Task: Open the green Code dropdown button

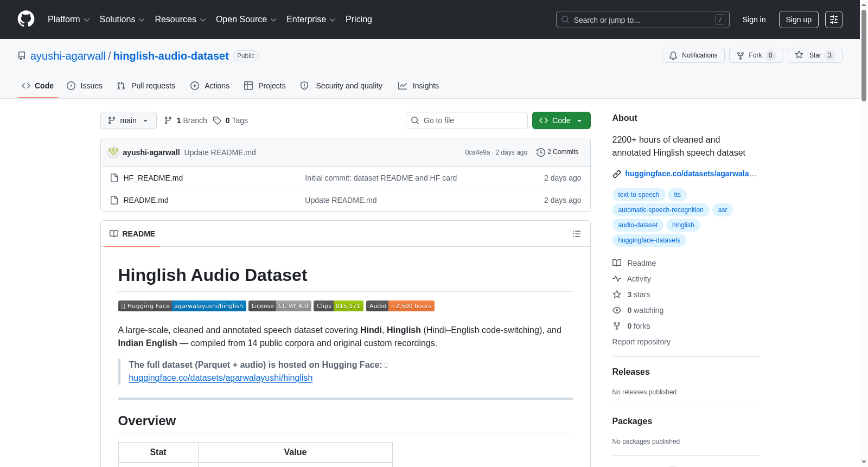Action: (x=561, y=120)
